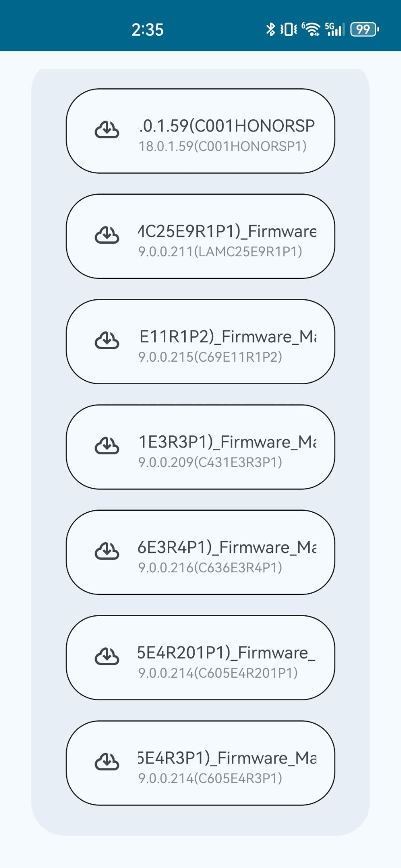Screen dimensions: 401x868
Task: Tap cloud download icon for 9.0.0.214(C605E4R3P1)
Action: tap(107, 762)
